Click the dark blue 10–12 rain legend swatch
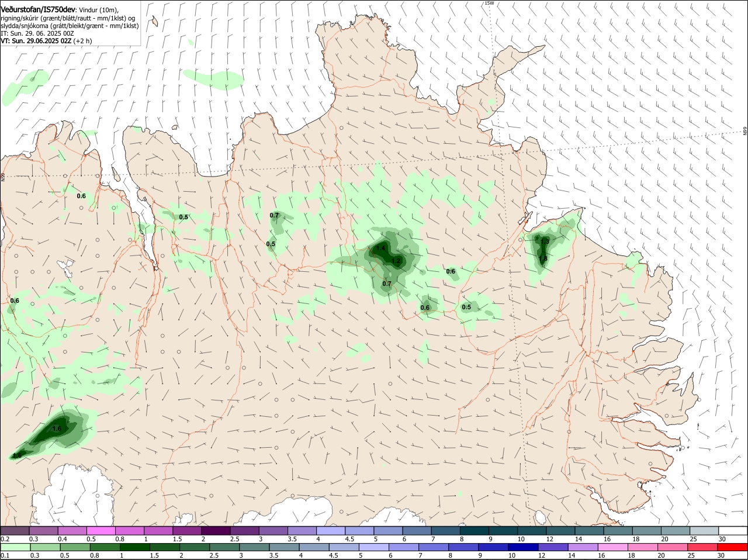Image resolution: width=748 pixels, height=560 pixels. pyautogui.click(x=523, y=547)
